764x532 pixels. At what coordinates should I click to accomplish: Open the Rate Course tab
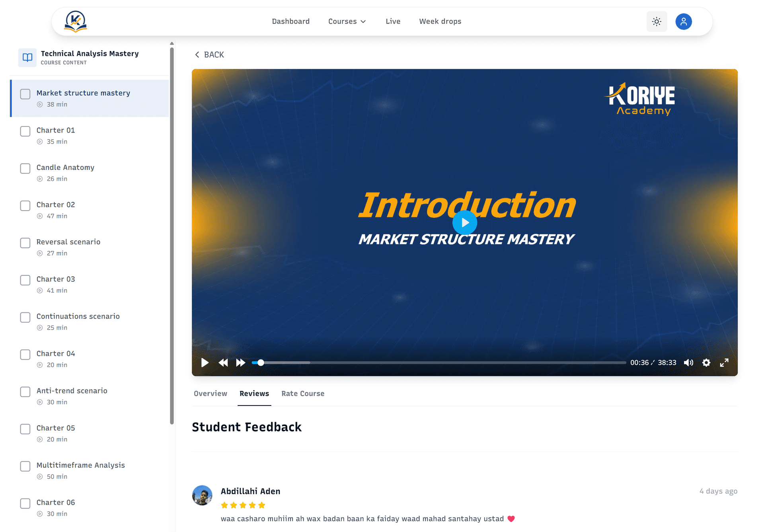(x=302, y=394)
